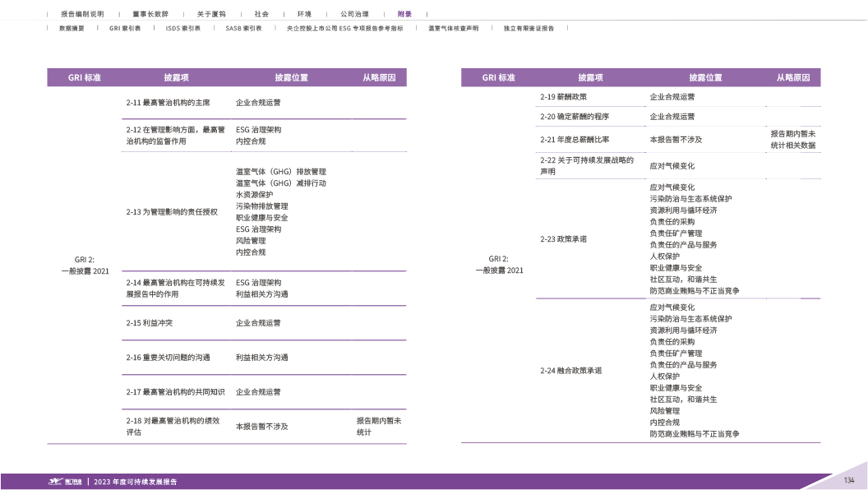Select the 2-11 disclosure row
This screenshot has height=490, width=868.
pos(168,103)
